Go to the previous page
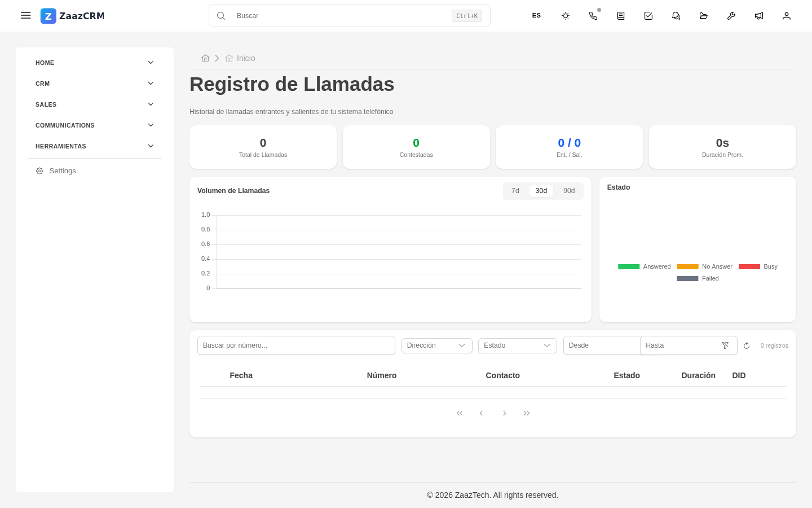The width and height of the screenshot is (812, 508). pos(481,413)
